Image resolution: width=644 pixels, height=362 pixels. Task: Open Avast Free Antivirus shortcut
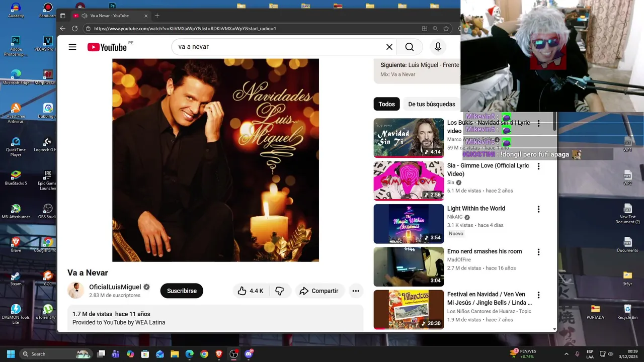(16, 113)
